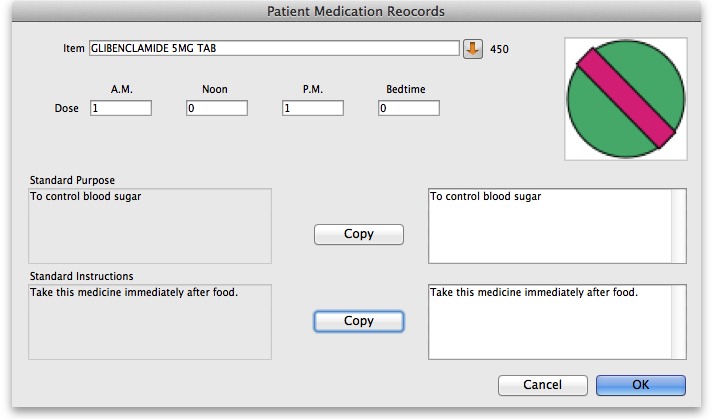The height and width of the screenshot is (419, 713).
Task: Click the scrollbar of the purpose text area
Action: click(679, 226)
